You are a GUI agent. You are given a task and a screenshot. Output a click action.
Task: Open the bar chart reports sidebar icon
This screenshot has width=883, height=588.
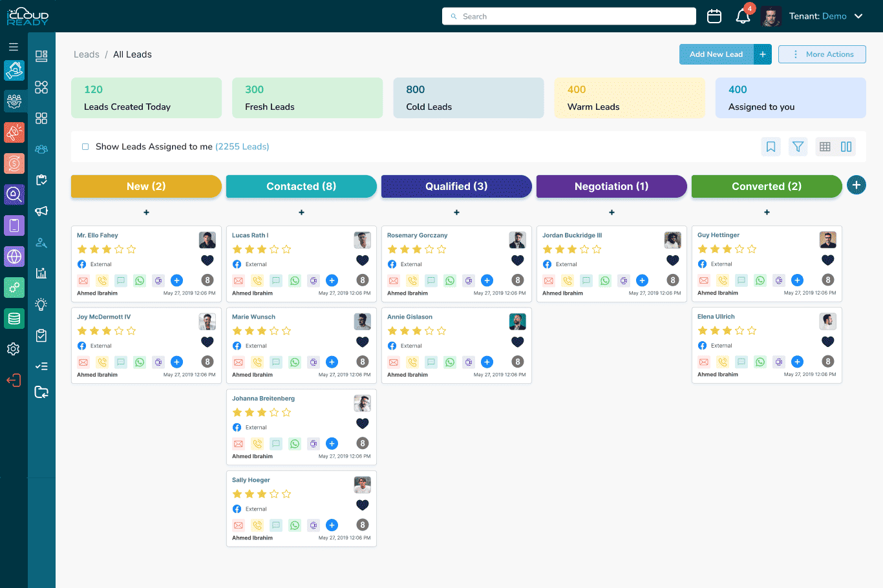click(x=41, y=273)
